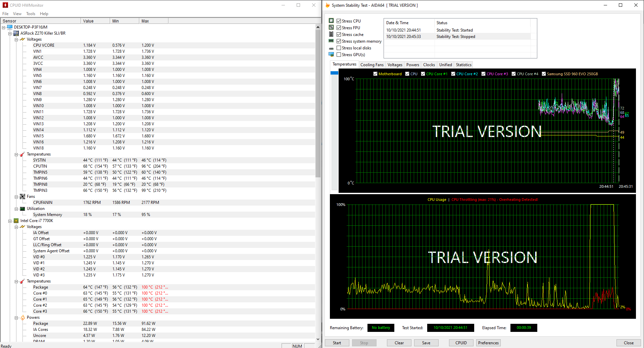The image size is (644, 348).
Task: Click the Stress system memory RAM icon
Action: [x=331, y=41]
